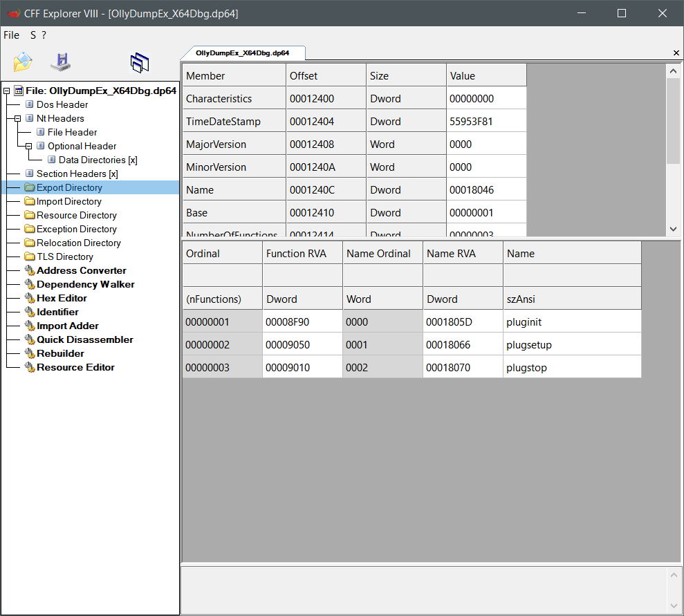Select the pluginit function name

pyautogui.click(x=572, y=322)
